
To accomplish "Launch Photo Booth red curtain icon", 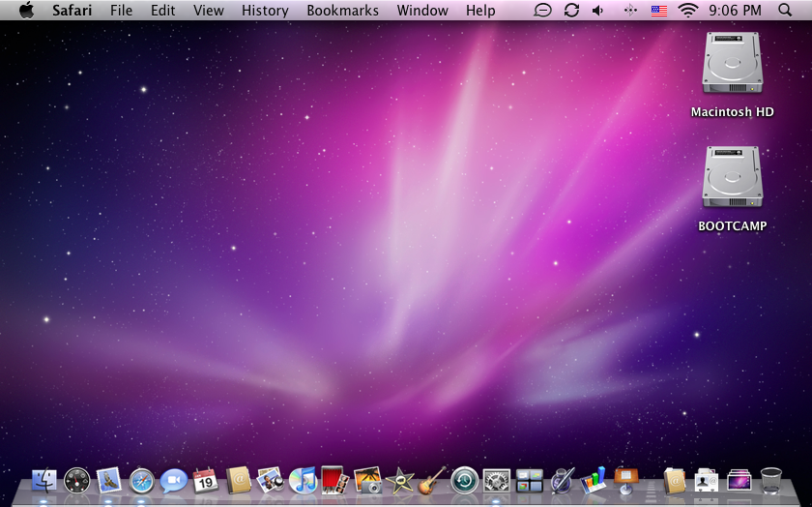I will coord(335,480).
